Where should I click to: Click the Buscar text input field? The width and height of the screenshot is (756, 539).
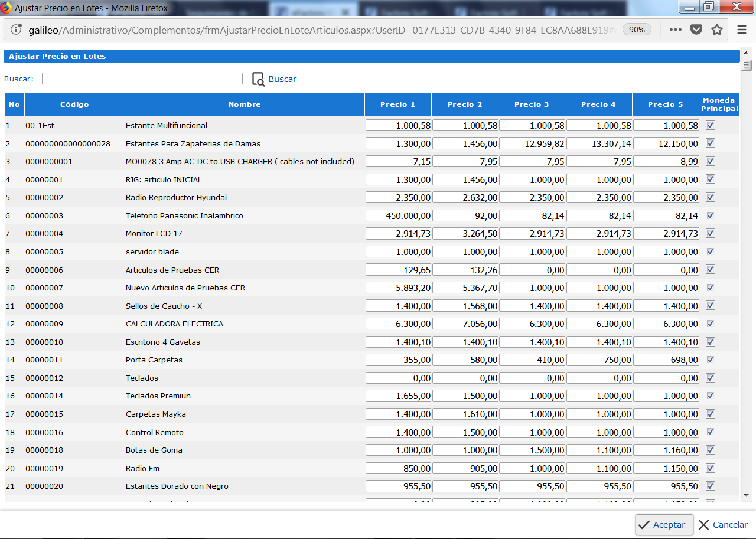pyautogui.click(x=142, y=79)
